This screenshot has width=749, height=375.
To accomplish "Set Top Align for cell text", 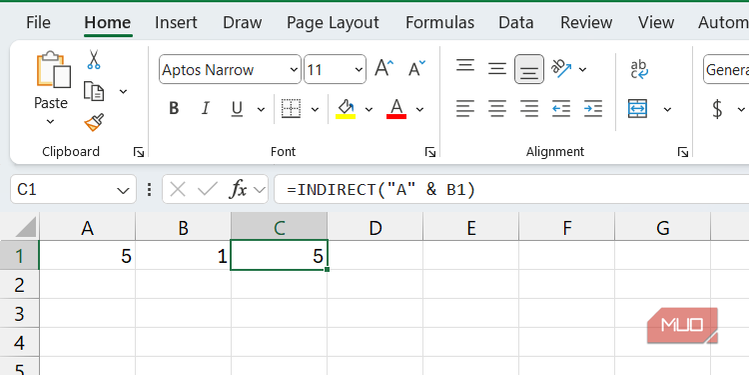I will pos(465,65).
